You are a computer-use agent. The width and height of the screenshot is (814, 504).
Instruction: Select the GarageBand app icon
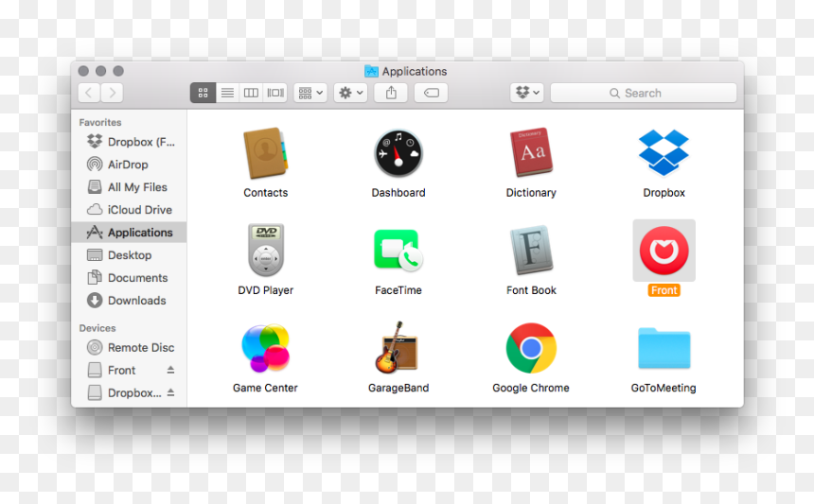click(x=398, y=347)
